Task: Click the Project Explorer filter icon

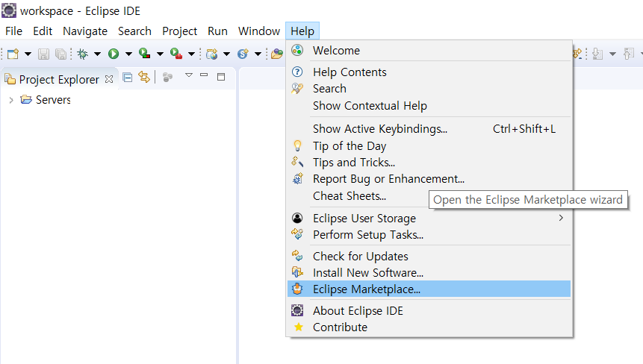Action: click(x=167, y=77)
